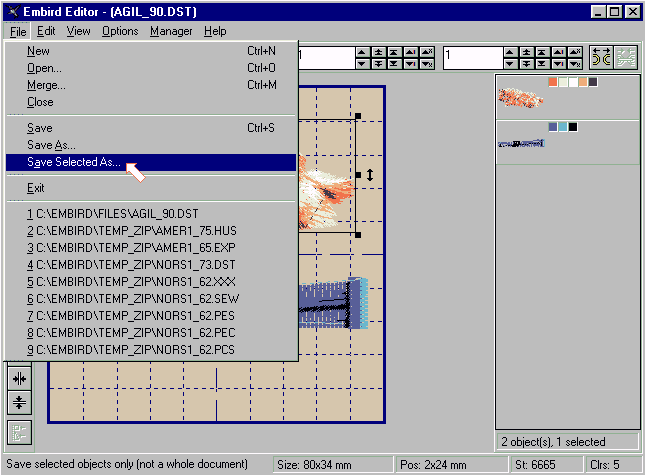645x475 pixels.
Task: Choose Open... from the File menu
Action: (151, 68)
